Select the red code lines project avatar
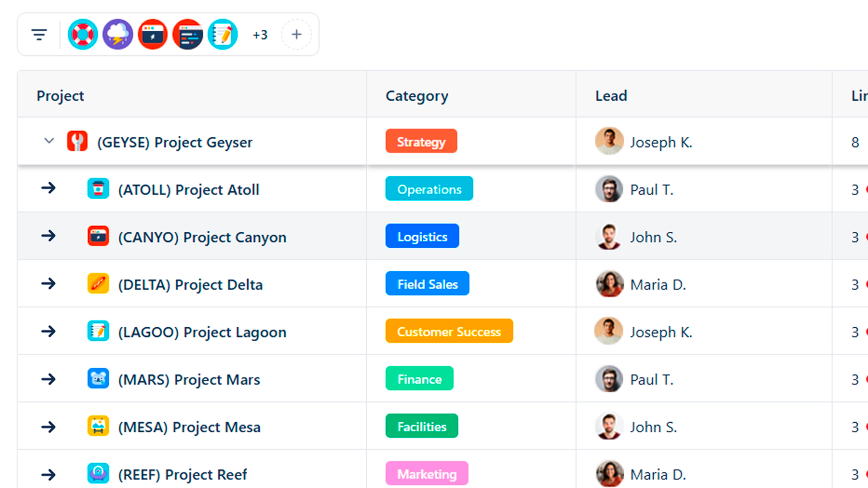868x488 pixels. pyautogui.click(x=188, y=34)
